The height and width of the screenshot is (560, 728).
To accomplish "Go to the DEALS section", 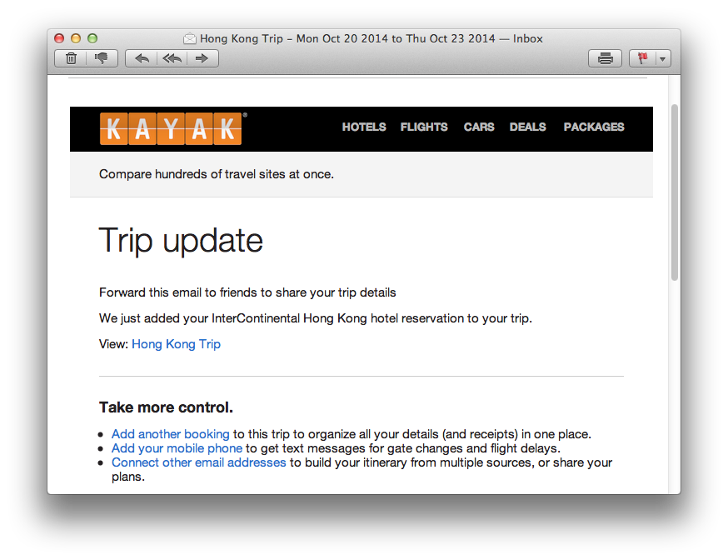I will coord(527,127).
